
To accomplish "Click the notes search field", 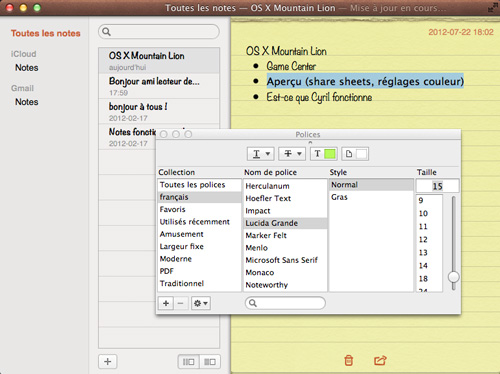I will tap(159, 32).
